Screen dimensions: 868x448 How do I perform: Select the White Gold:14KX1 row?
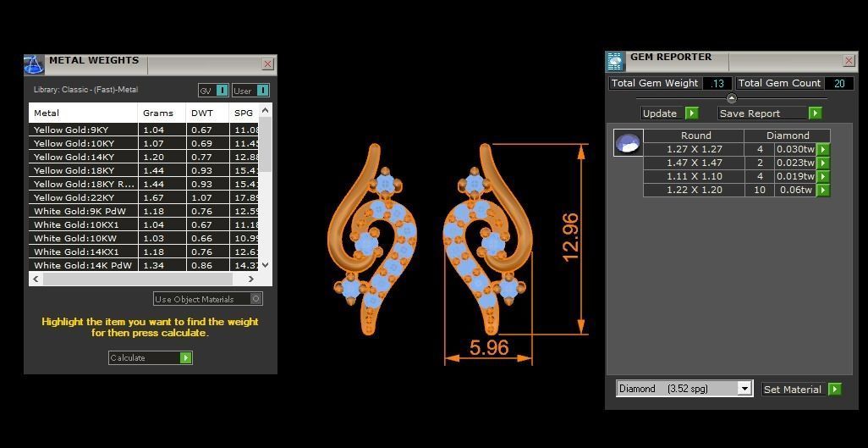(x=144, y=252)
